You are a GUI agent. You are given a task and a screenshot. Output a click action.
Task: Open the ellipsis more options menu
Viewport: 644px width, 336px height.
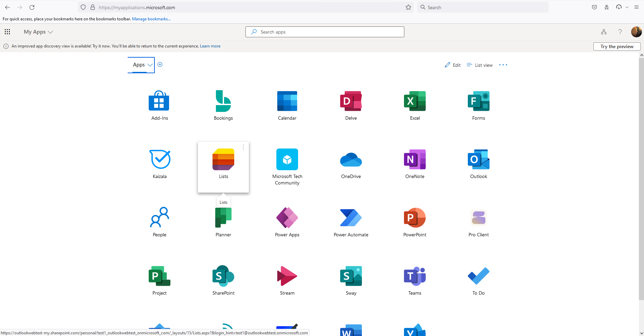[x=503, y=65]
